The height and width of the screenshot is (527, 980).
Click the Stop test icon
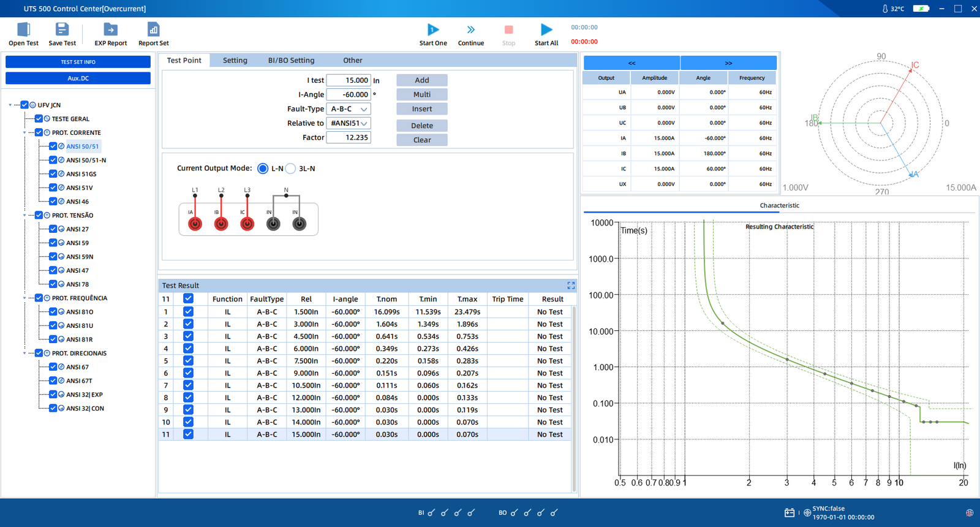tap(508, 29)
